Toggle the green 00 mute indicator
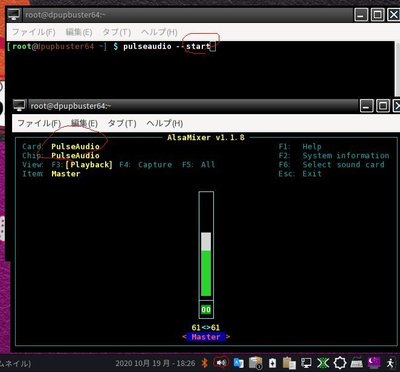 click(x=206, y=310)
